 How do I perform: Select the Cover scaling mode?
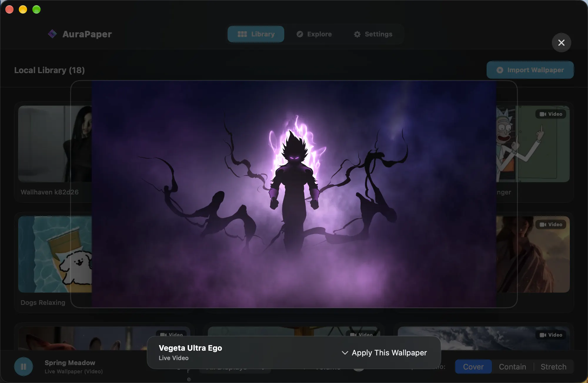(473, 367)
